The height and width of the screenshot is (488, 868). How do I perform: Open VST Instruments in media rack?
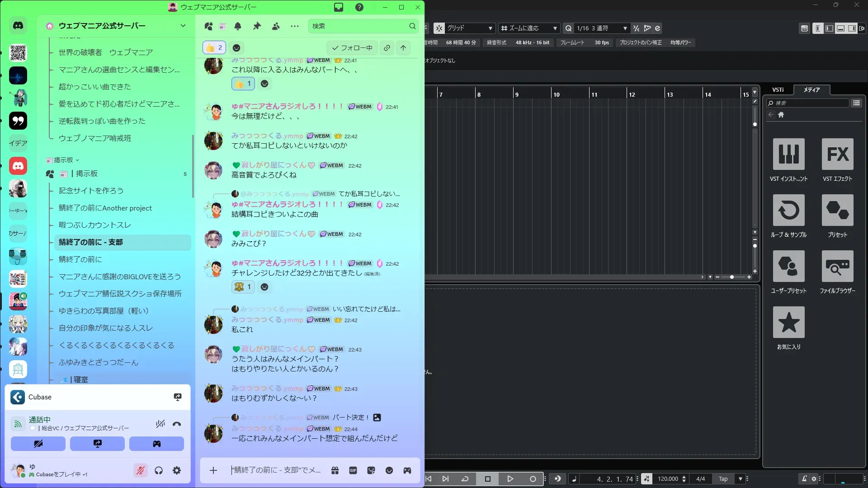(788, 154)
